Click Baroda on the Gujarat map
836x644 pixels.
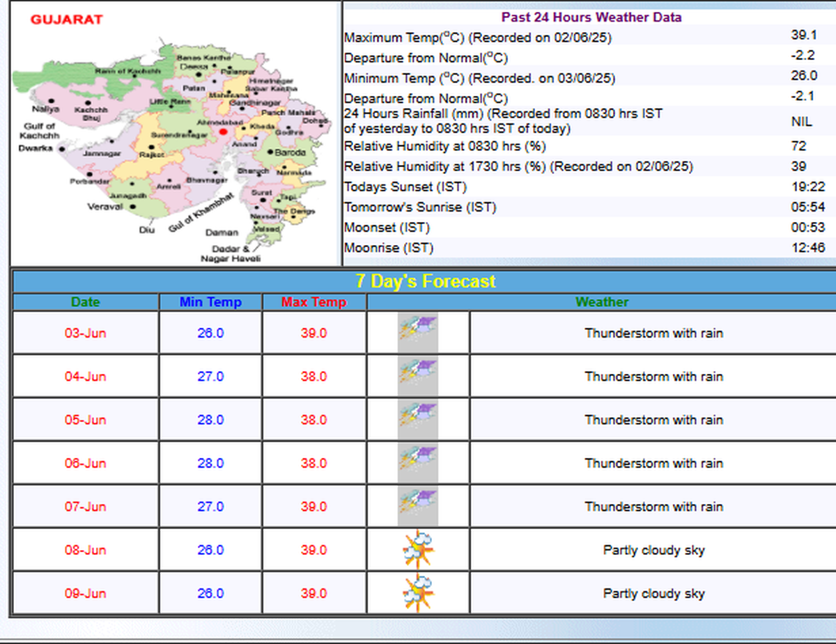[288, 152]
